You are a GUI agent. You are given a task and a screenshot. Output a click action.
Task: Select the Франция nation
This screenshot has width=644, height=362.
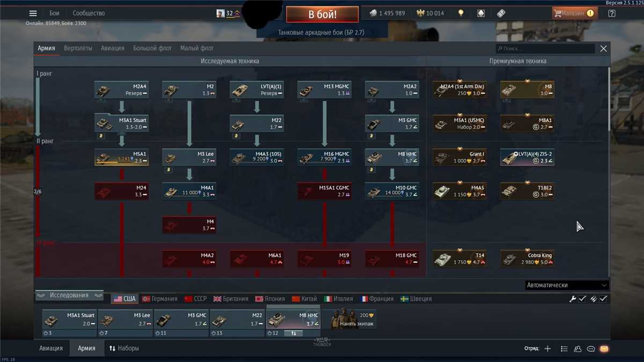click(377, 299)
